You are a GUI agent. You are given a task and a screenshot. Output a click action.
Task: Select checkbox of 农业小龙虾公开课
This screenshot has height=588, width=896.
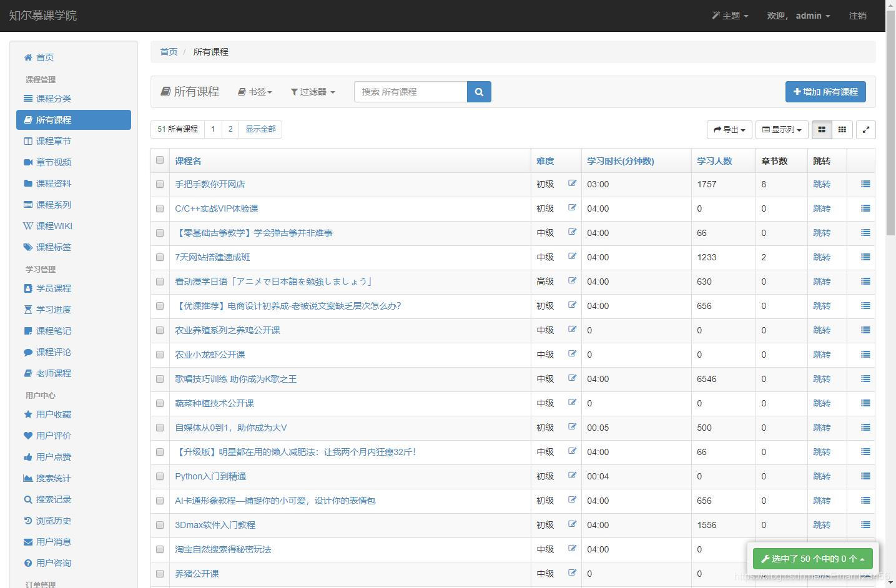[160, 355]
